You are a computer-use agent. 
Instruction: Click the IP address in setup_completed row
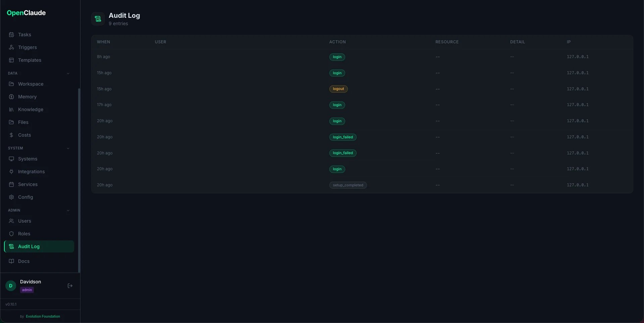pos(578,185)
